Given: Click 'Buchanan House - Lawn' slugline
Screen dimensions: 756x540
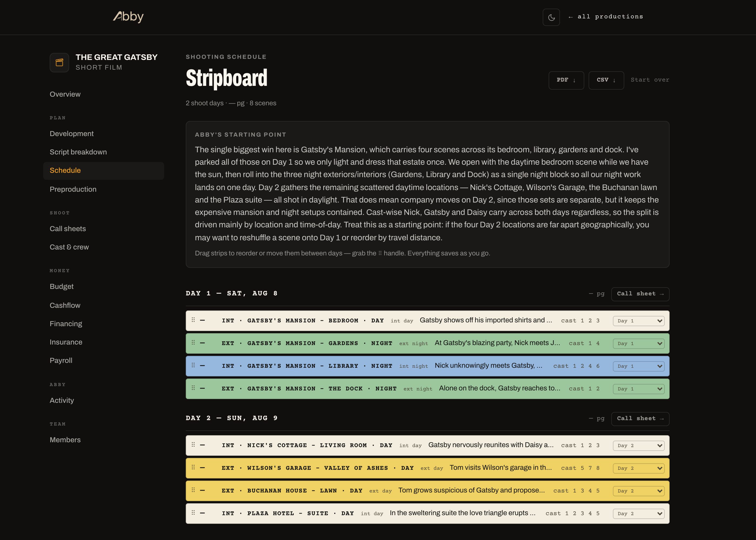Looking at the screenshot, I should pyautogui.click(x=292, y=491).
